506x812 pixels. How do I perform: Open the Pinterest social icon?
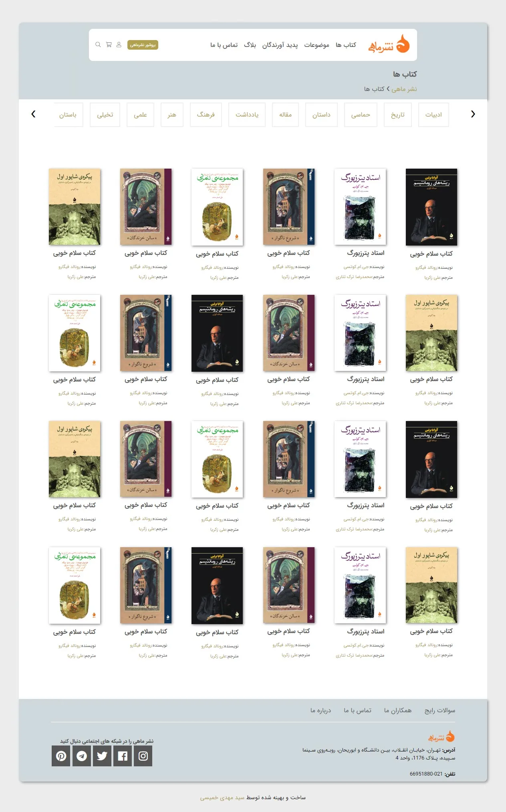[61, 756]
